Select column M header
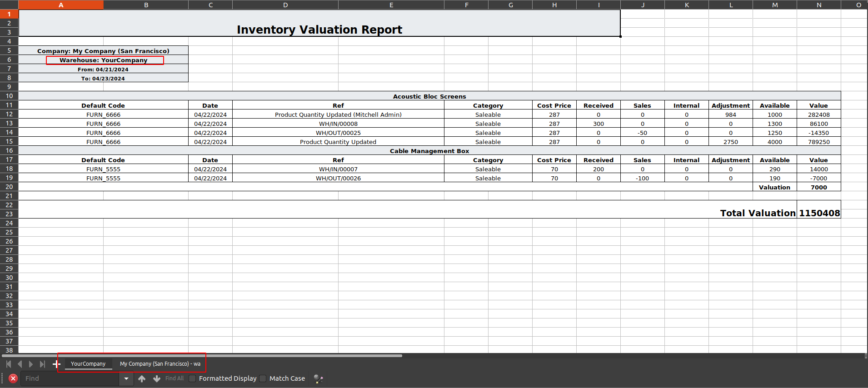Viewport: 868px width, 388px height. pos(775,5)
